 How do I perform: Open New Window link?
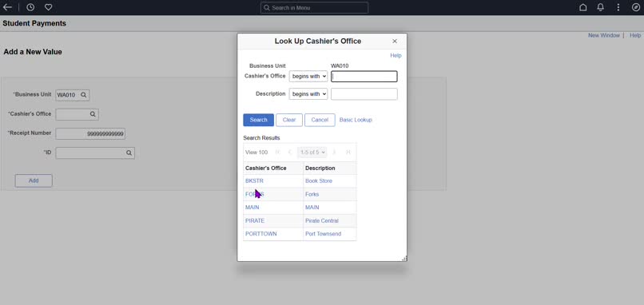click(x=604, y=35)
